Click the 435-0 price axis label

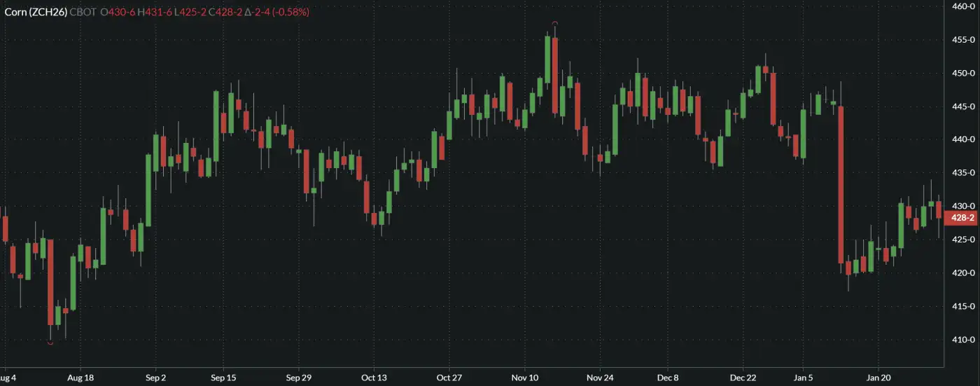tap(962, 173)
